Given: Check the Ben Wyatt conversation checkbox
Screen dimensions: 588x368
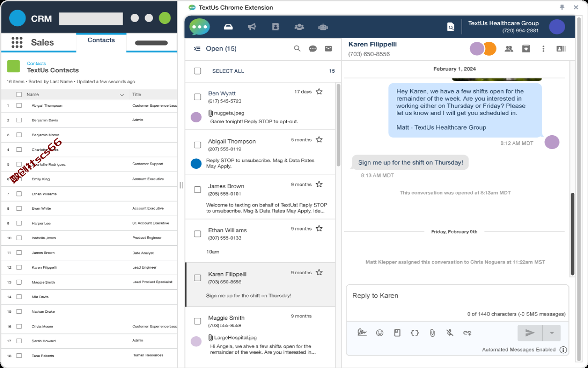Looking at the screenshot, I should [x=198, y=97].
